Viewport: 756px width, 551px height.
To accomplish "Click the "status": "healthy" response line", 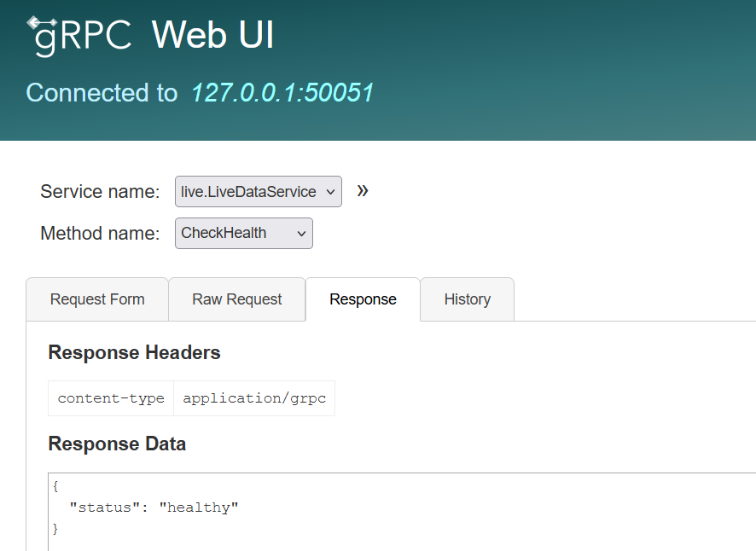I will click(x=154, y=507).
